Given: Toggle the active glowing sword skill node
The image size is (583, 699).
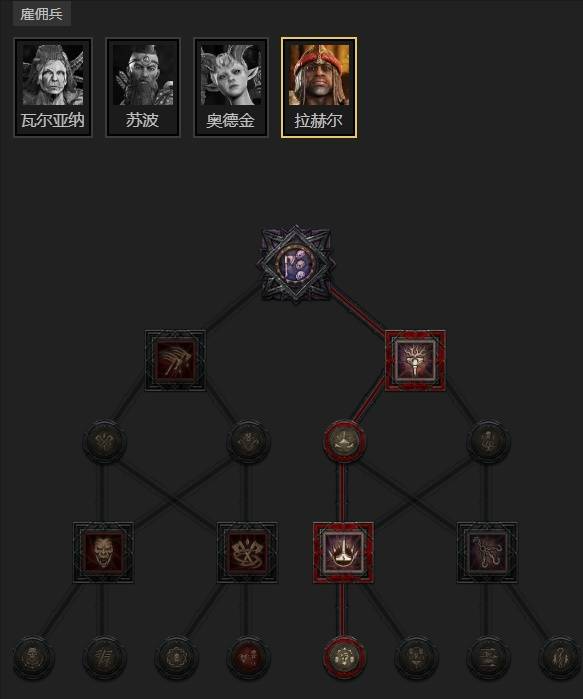Looking at the screenshot, I should [415, 360].
